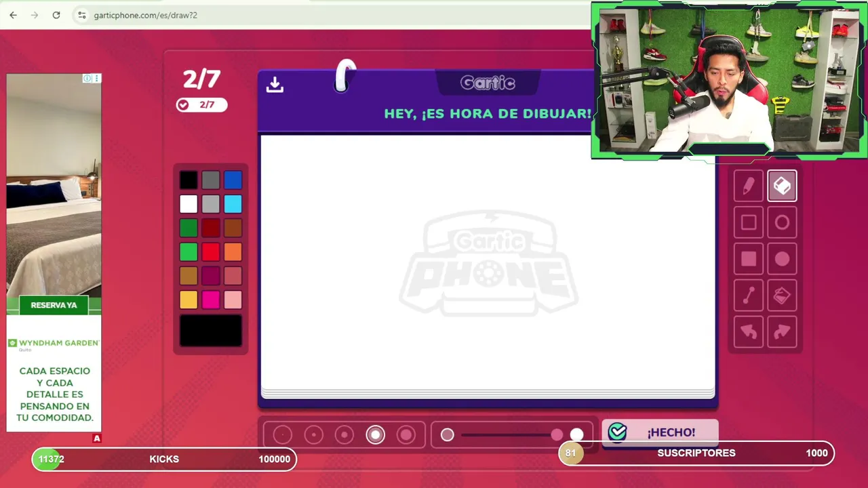Pick the dark magenta color swatch
This screenshot has width=868, height=488.
coord(211,276)
